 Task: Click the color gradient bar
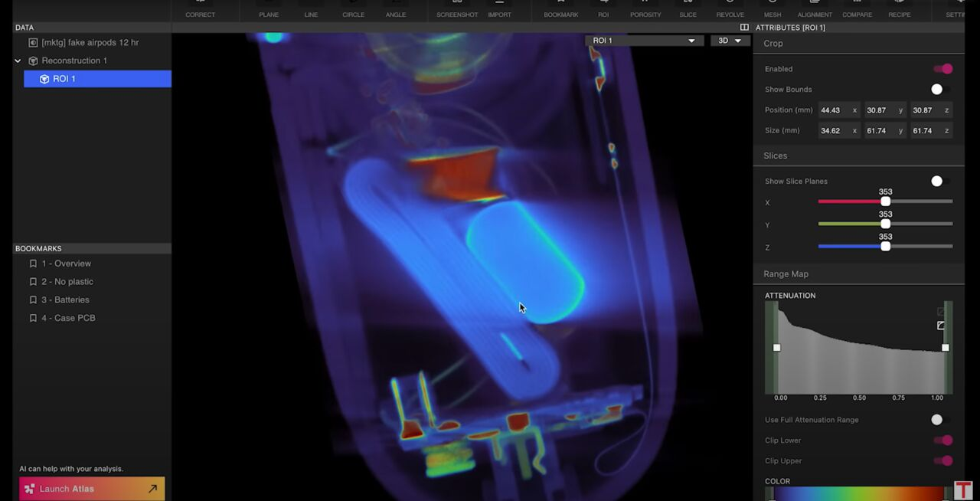click(858, 494)
